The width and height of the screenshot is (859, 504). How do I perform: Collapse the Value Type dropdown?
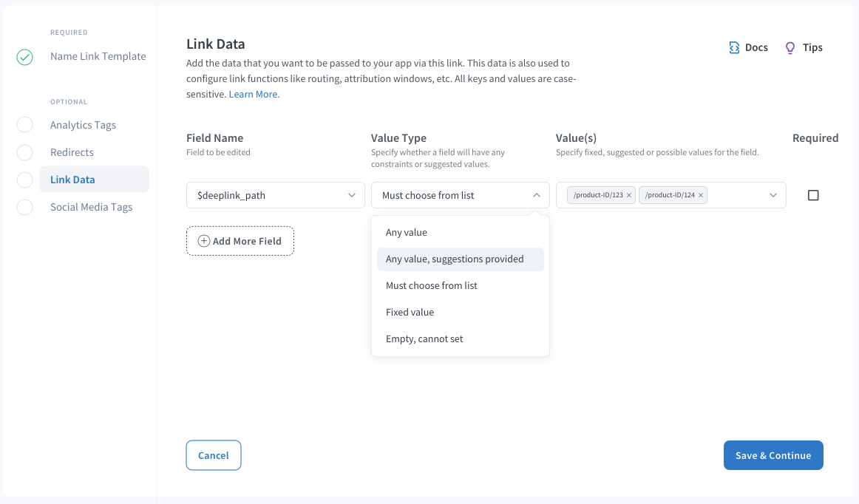click(x=536, y=196)
